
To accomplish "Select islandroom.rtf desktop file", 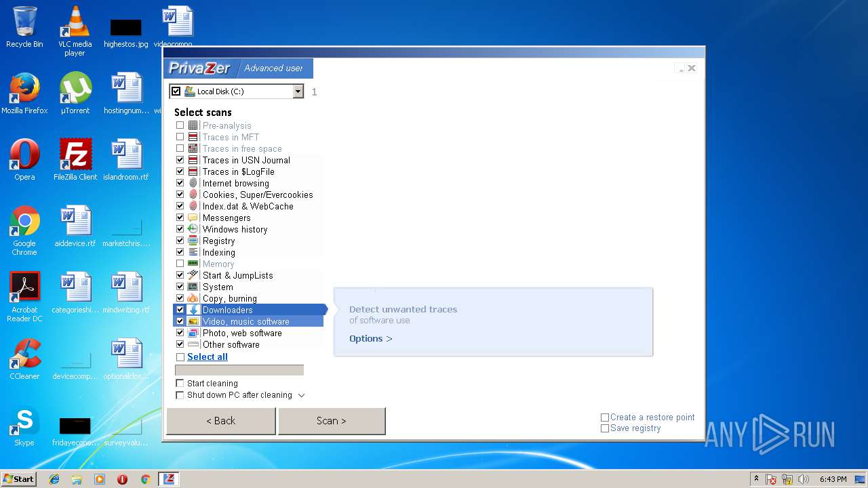I will point(126,160).
